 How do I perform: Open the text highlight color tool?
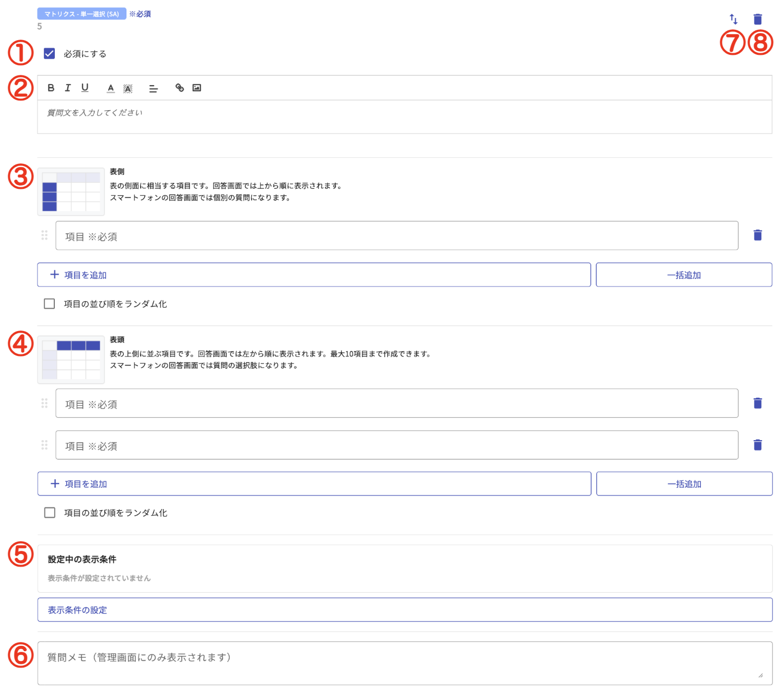128,87
